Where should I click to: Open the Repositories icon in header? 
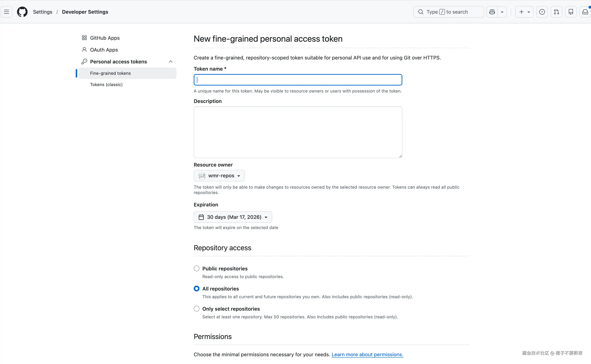pyautogui.click(x=571, y=12)
